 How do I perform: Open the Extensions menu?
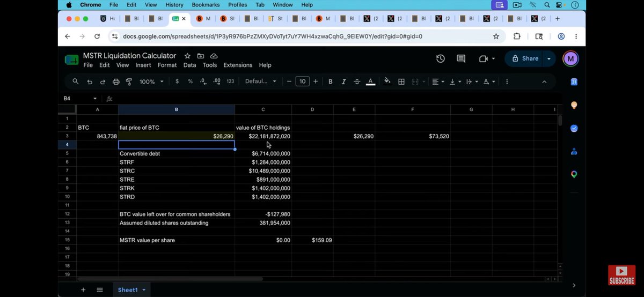(x=238, y=65)
